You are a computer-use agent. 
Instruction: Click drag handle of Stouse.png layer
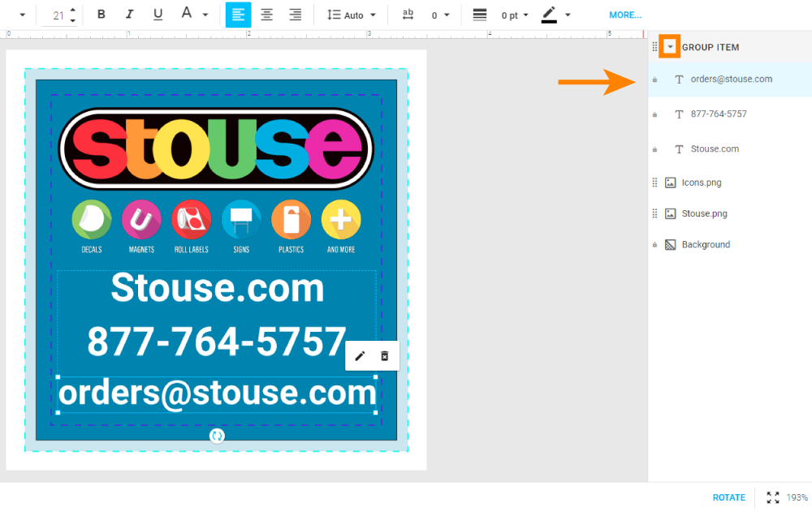(x=654, y=213)
